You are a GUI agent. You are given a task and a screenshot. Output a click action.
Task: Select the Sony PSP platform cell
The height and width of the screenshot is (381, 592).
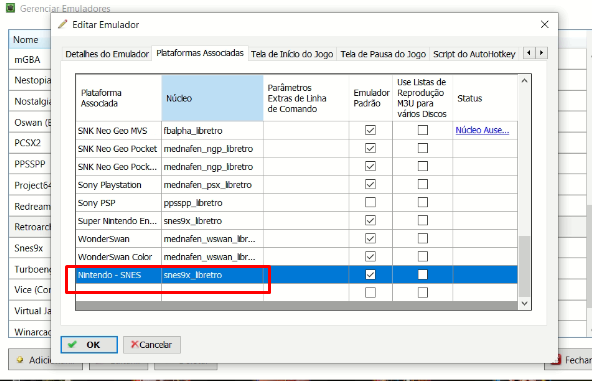(119, 203)
